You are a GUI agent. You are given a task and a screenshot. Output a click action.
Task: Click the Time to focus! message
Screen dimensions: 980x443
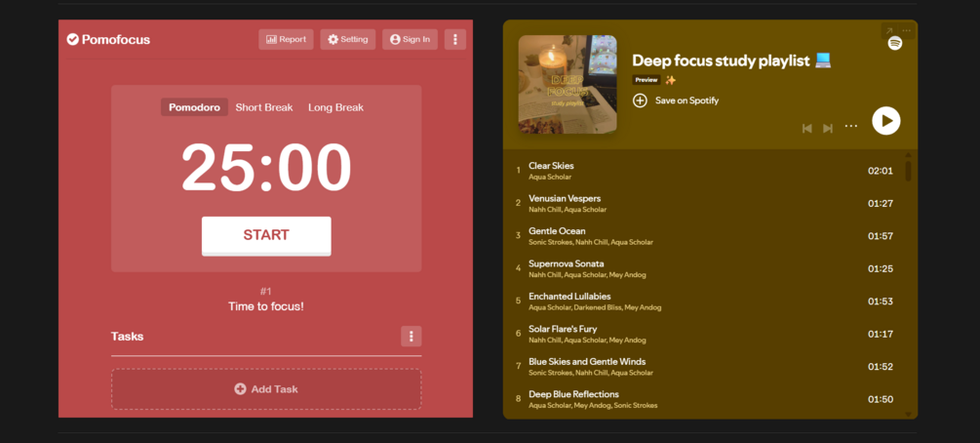click(x=266, y=306)
